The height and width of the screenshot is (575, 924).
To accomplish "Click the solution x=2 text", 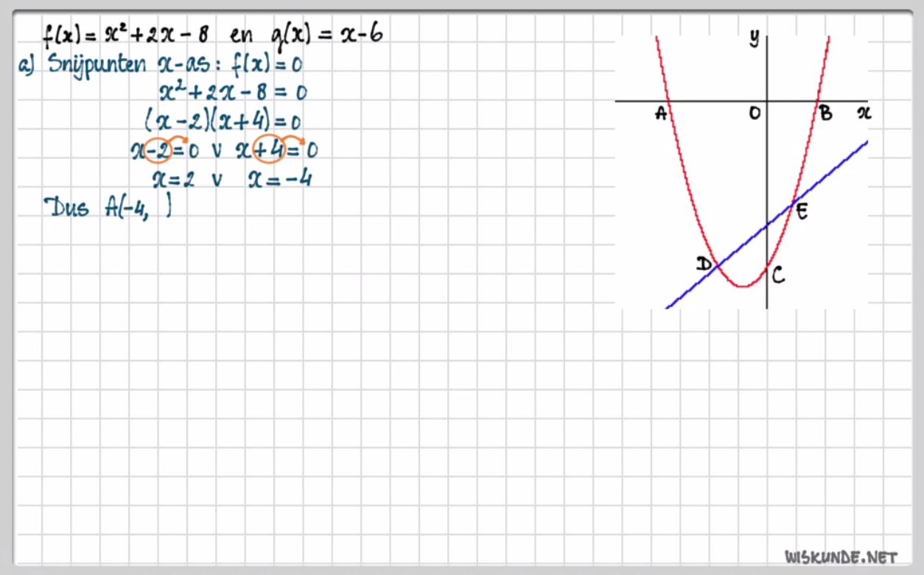I will 173,180.
